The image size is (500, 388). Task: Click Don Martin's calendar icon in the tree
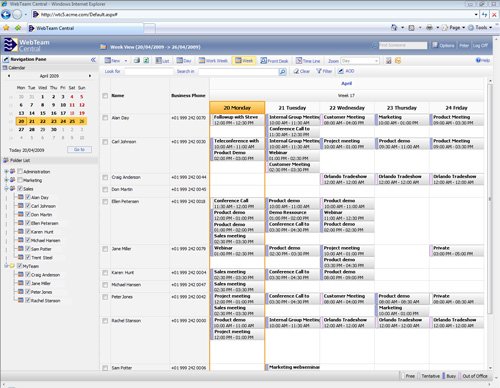tap(21, 214)
